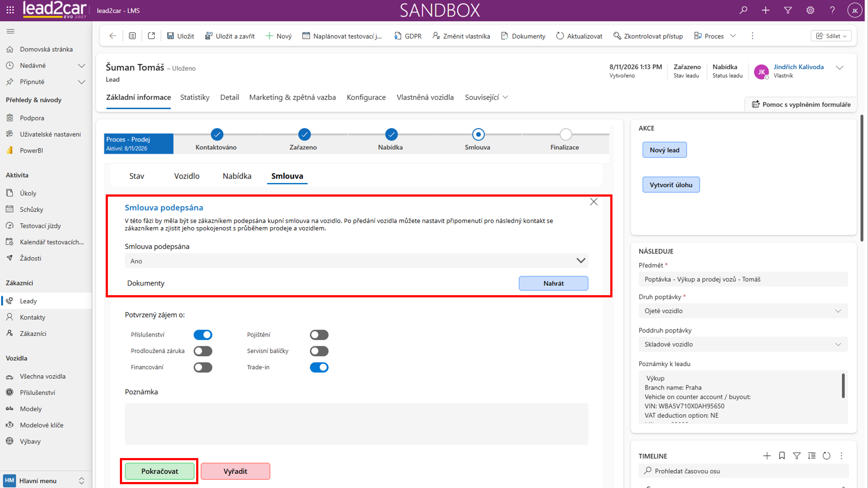This screenshot has height=488, width=868.
Task: Open the app launcher grid icon
Action: 10,10
